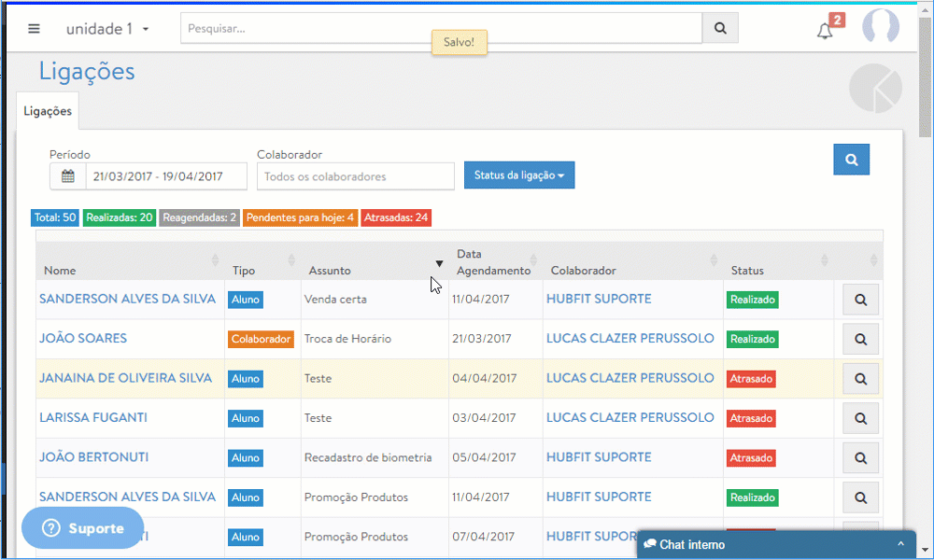The image size is (934, 560).
Task: Expand the unidade 1 dropdown
Action: pos(107,29)
